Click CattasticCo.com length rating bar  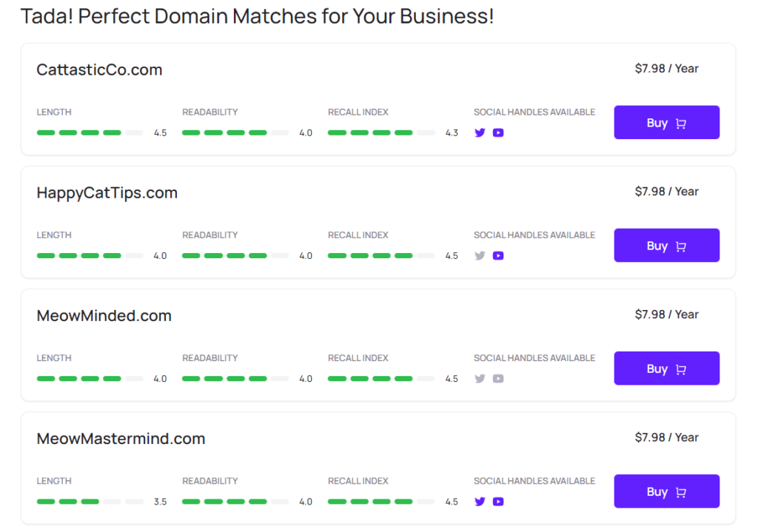pyautogui.click(x=90, y=133)
